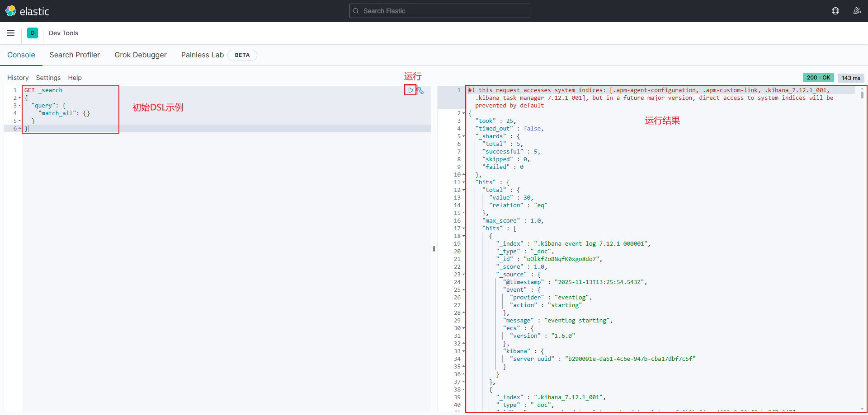
Task: Open console Settings
Action: pos(48,78)
